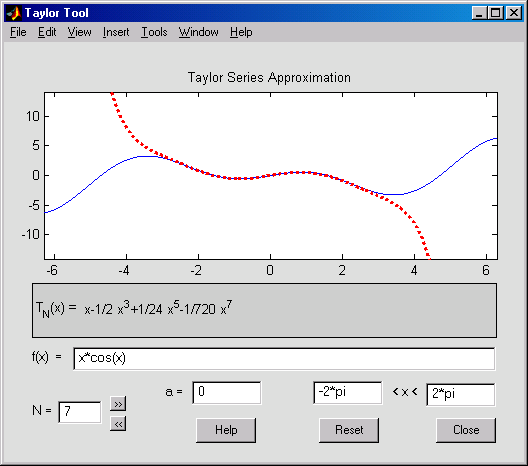Focus the f(x) input containing x*cos(x)
Viewport: 528px width, 466px height.
click(284, 359)
